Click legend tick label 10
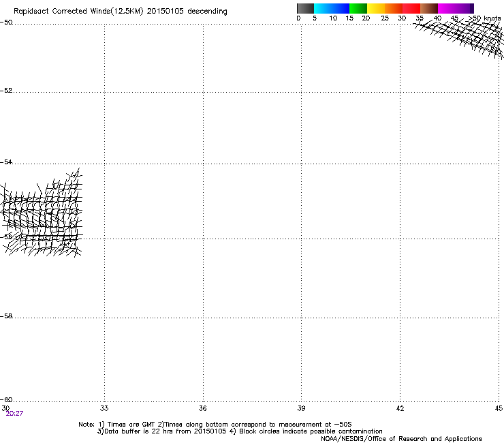 click(x=333, y=18)
